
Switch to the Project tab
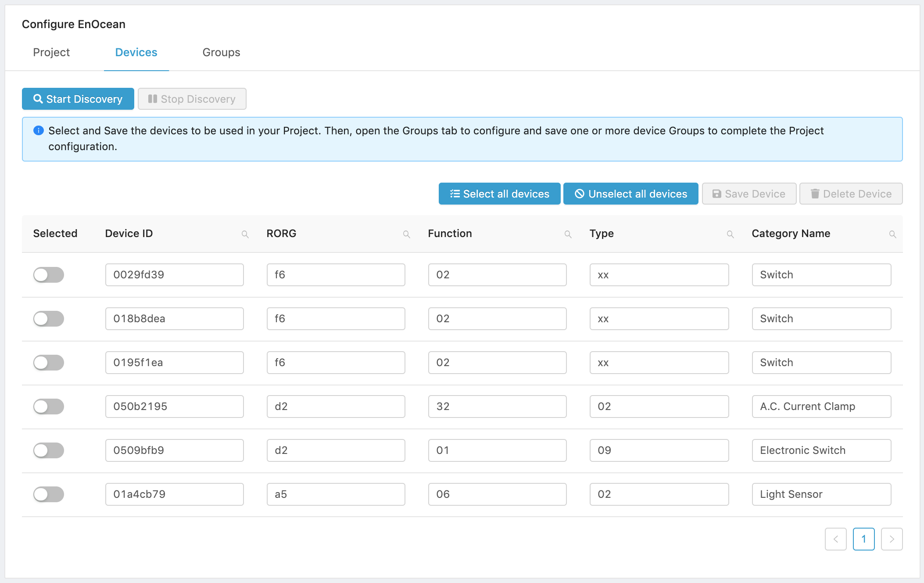pos(51,52)
